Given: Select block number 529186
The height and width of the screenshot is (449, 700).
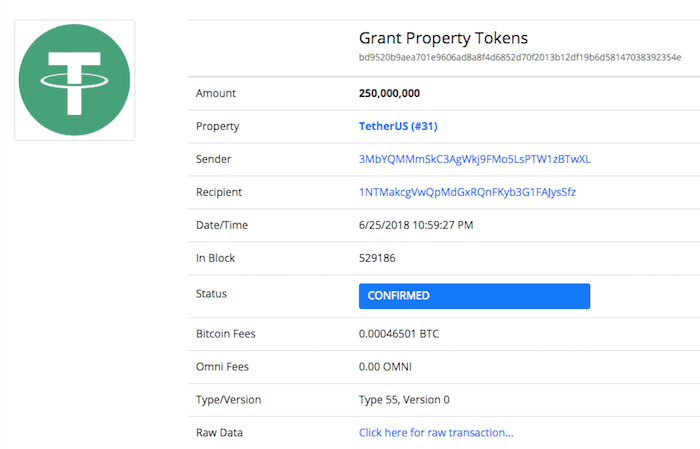Looking at the screenshot, I should click(x=377, y=258).
